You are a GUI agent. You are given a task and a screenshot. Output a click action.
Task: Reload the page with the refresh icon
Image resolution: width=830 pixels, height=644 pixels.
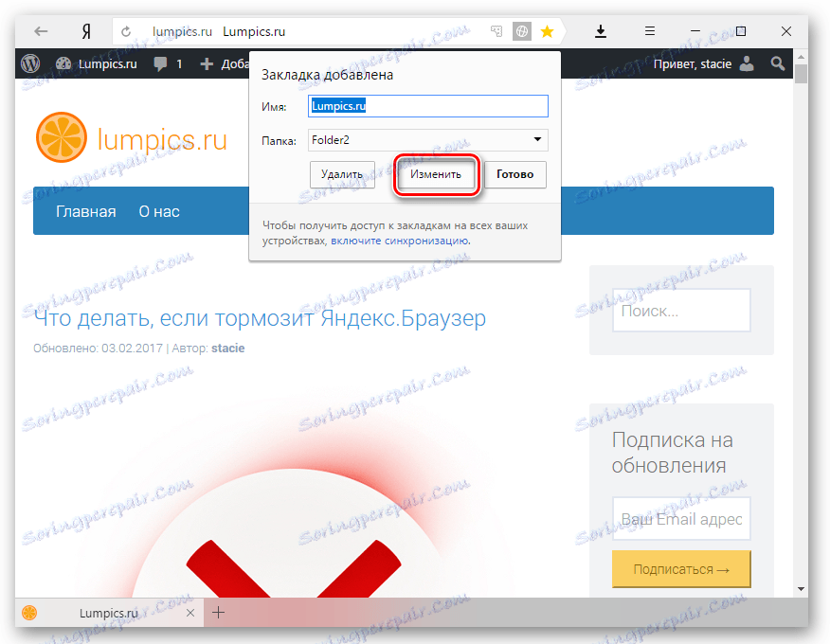pos(126,32)
